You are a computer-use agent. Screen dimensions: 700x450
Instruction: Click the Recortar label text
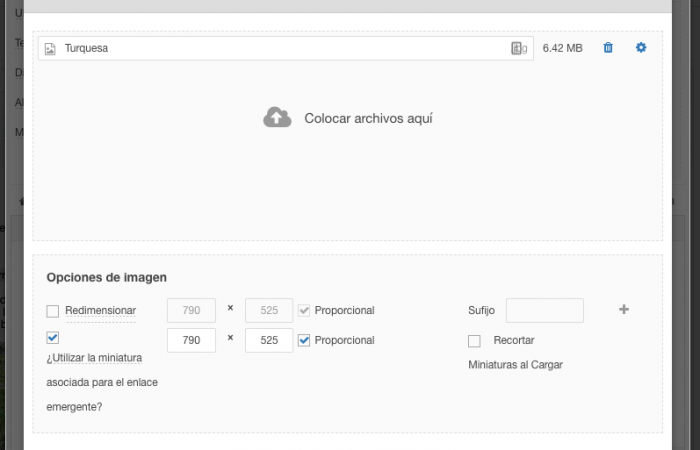point(514,341)
